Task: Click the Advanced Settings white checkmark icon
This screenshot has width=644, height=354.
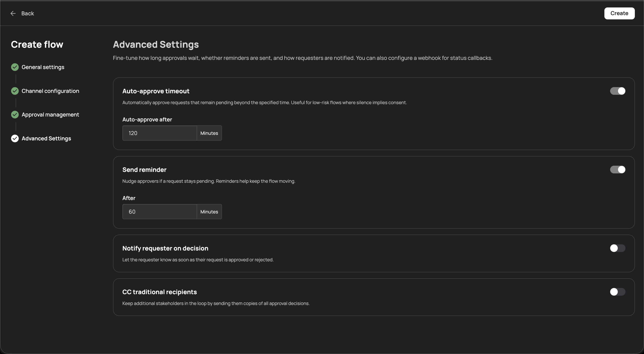Action: [x=15, y=138]
